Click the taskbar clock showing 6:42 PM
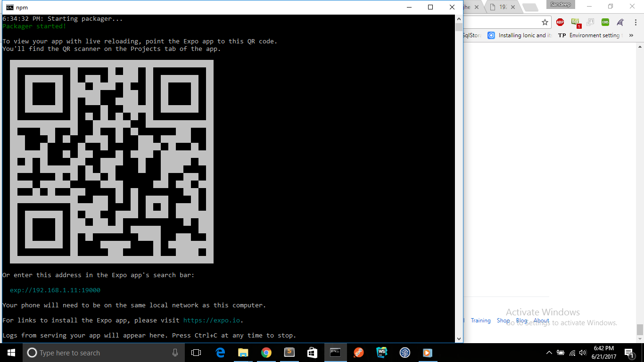644x362 pixels. [x=603, y=353]
